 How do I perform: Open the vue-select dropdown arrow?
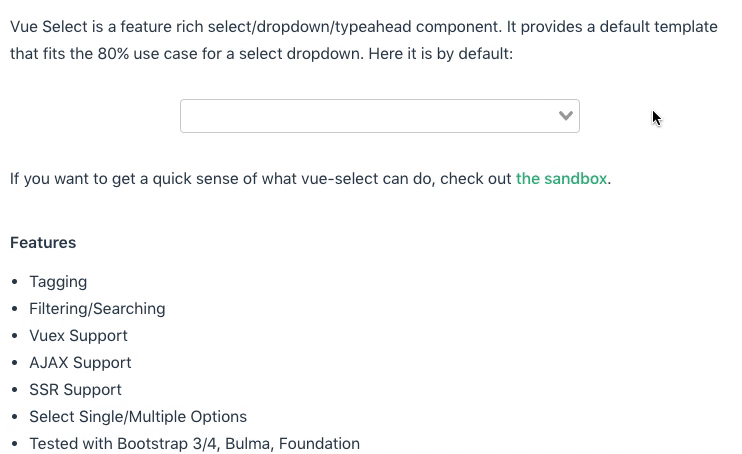point(566,116)
